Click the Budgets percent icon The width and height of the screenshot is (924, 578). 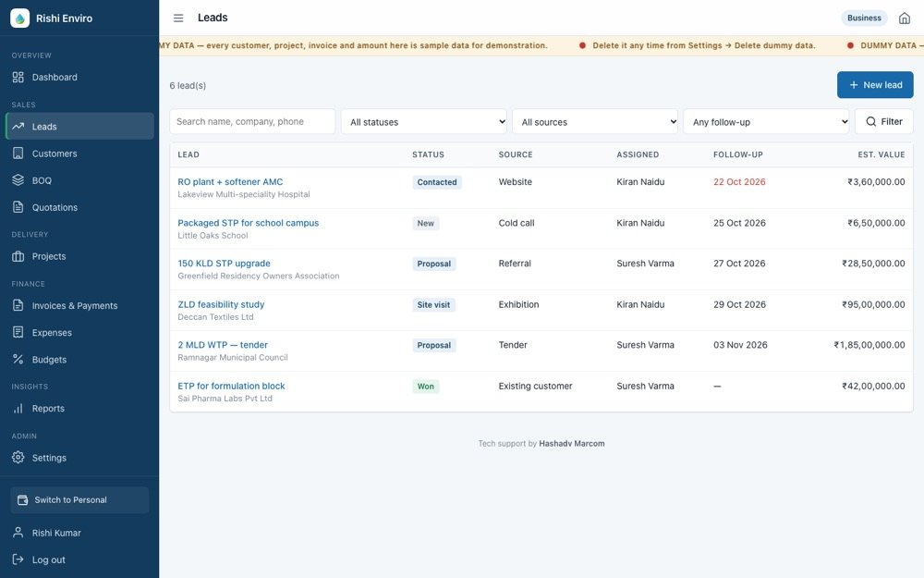tap(18, 359)
